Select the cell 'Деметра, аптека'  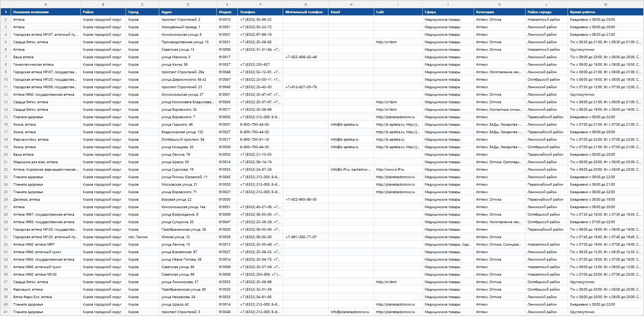tap(46, 200)
